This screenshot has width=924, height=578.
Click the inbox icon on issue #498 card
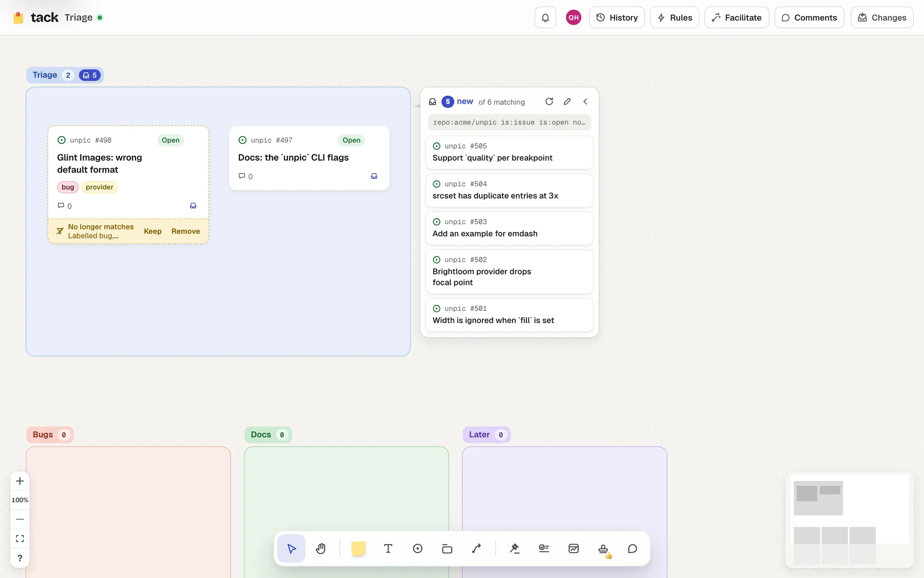pos(193,206)
